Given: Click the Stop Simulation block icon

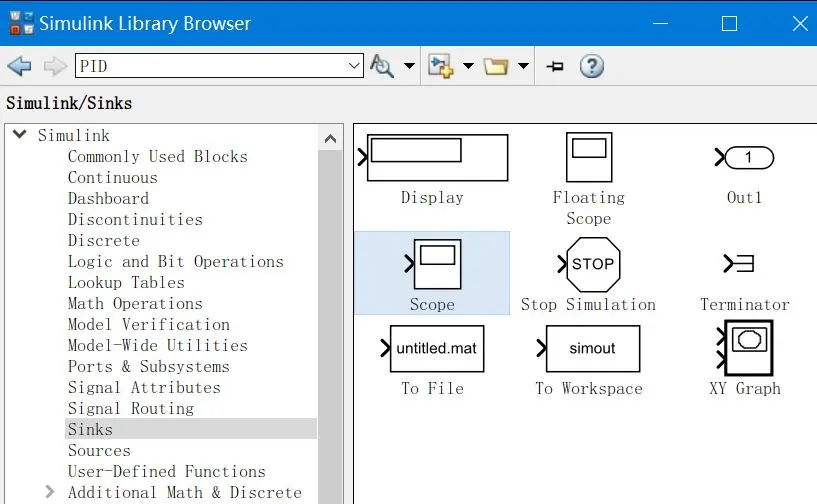Looking at the screenshot, I should pos(589,264).
